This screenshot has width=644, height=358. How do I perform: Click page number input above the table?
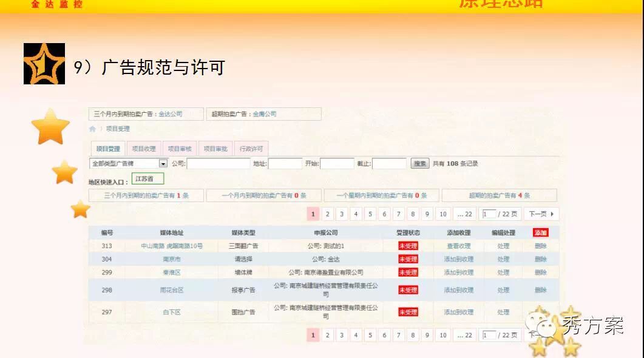point(489,214)
